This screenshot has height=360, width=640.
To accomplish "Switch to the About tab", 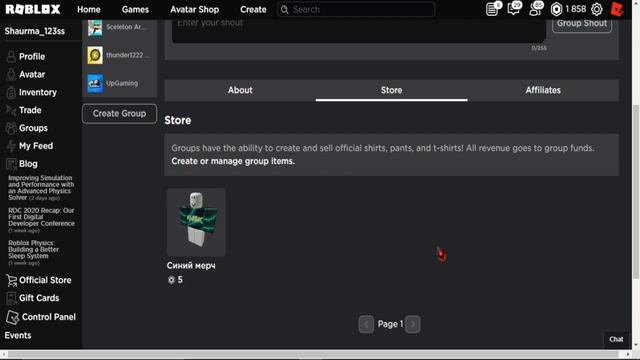I will pyautogui.click(x=240, y=90).
